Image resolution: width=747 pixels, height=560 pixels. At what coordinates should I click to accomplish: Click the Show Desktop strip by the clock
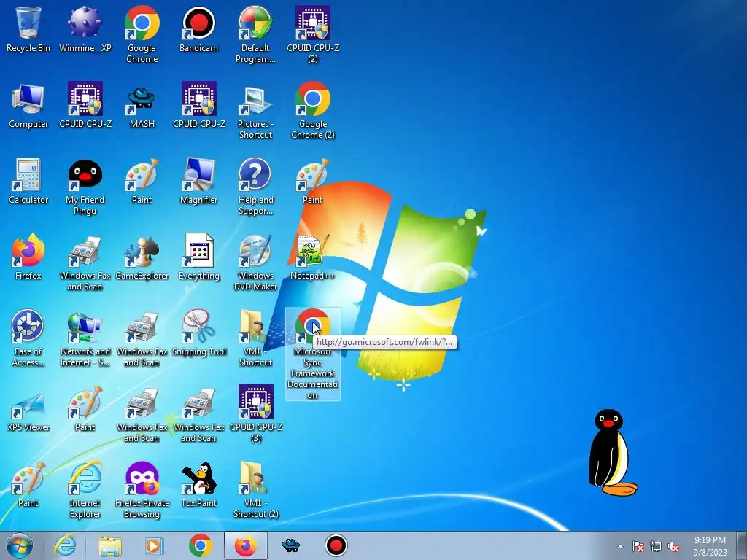pyautogui.click(x=742, y=545)
